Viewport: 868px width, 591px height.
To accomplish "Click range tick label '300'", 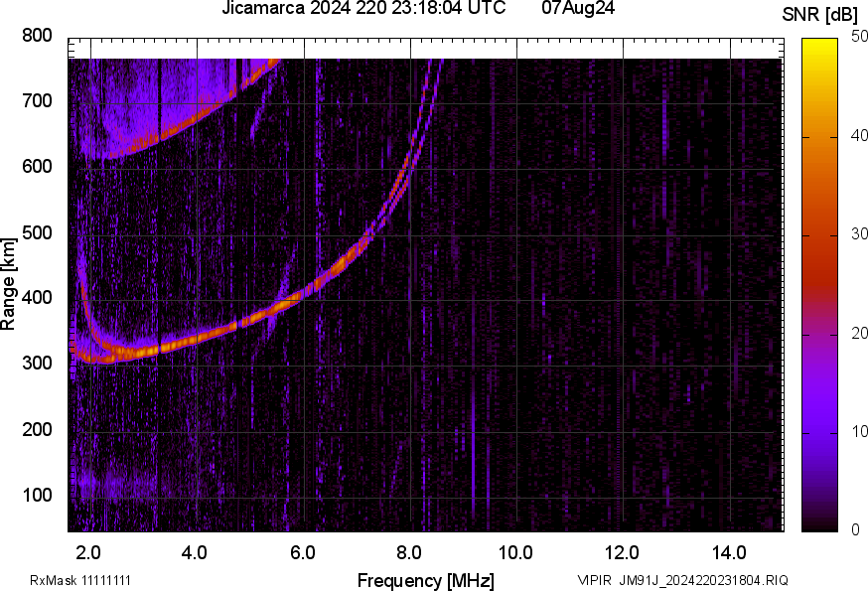I will click(x=37, y=364).
